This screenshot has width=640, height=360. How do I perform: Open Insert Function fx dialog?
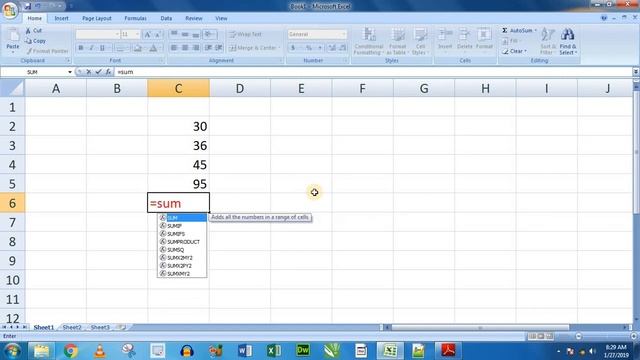tap(108, 72)
